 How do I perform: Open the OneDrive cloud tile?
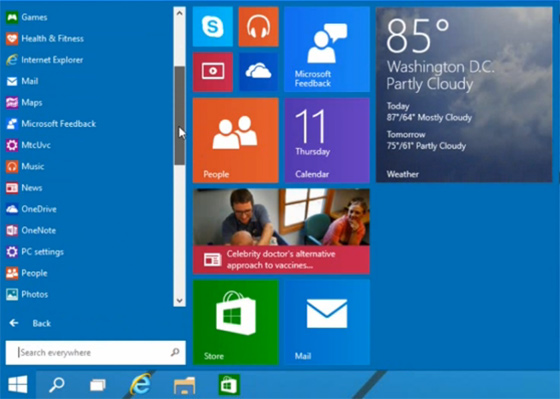(x=258, y=72)
